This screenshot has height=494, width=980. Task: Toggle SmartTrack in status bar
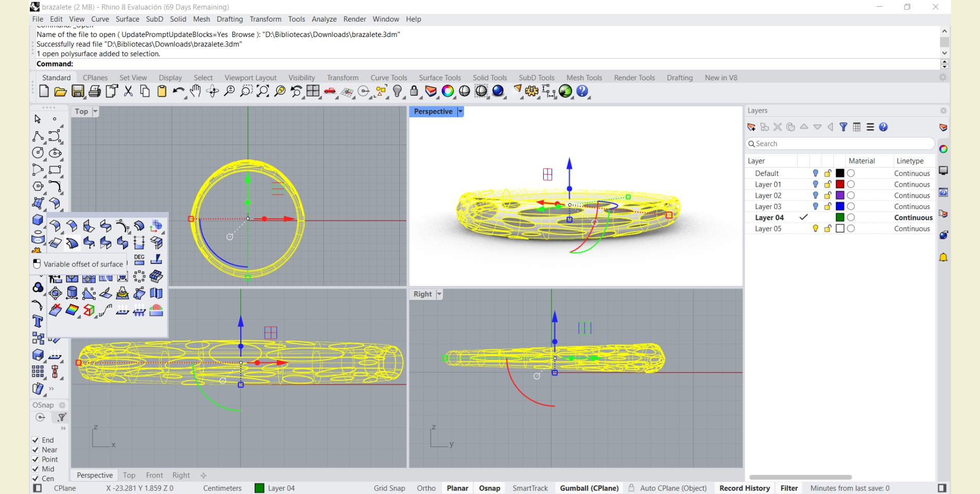tap(530, 488)
